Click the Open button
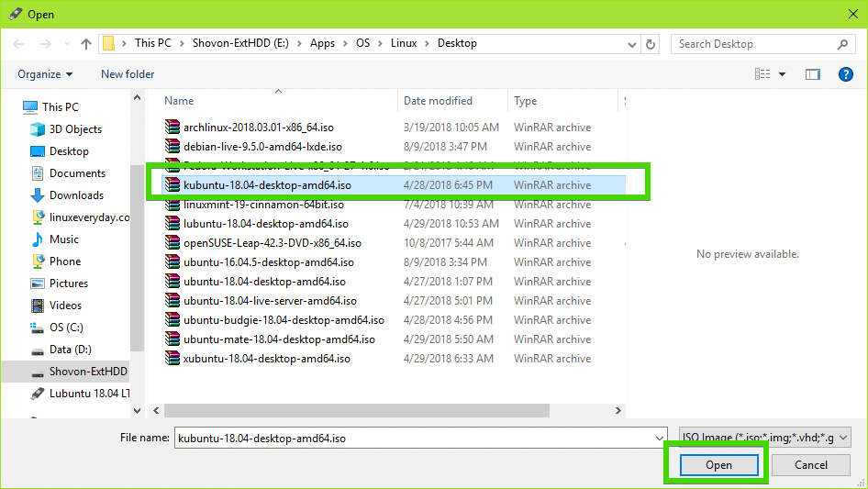 (x=718, y=465)
